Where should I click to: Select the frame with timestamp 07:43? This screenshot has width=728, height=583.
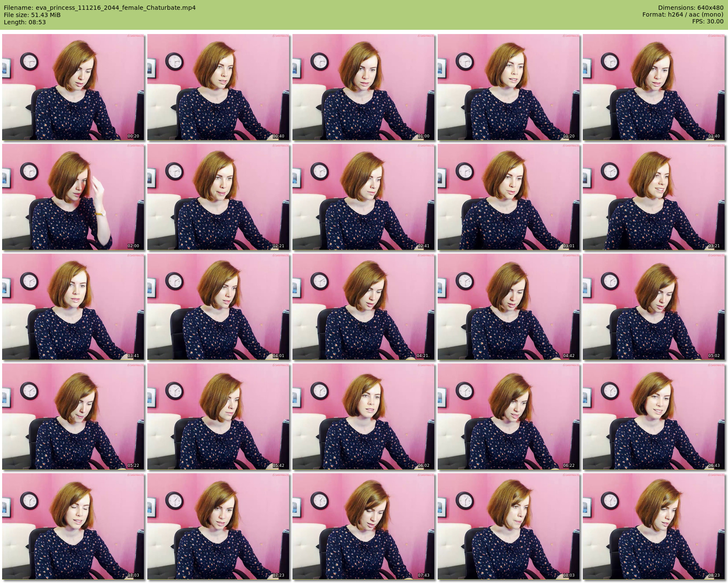pos(364,526)
